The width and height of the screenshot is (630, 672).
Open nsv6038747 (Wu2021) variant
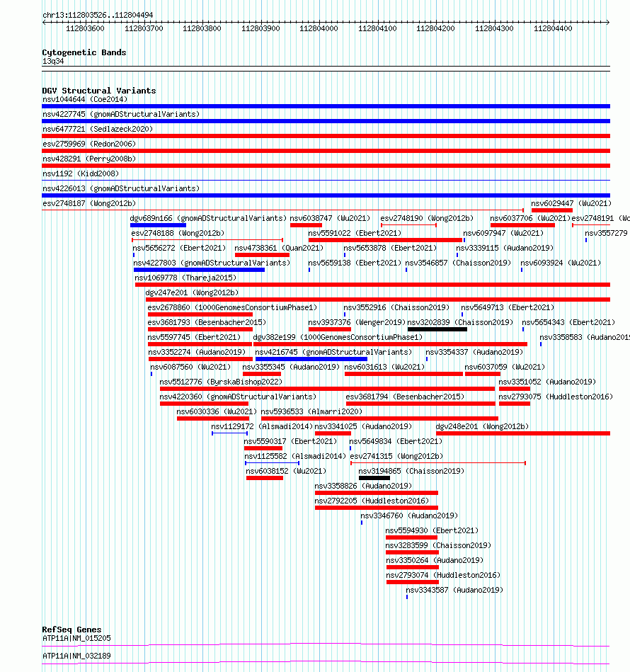tap(330, 219)
